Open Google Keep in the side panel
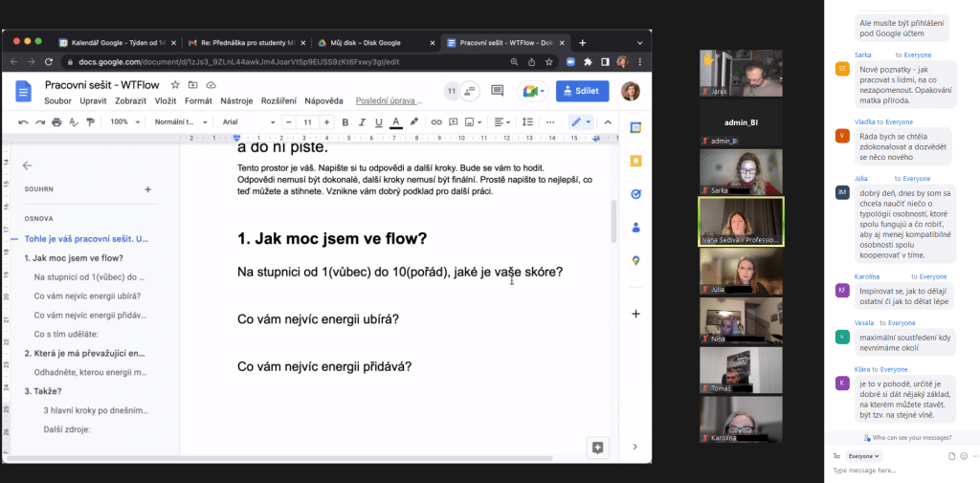Screen dimensions: 980x483 pyautogui.click(x=635, y=162)
